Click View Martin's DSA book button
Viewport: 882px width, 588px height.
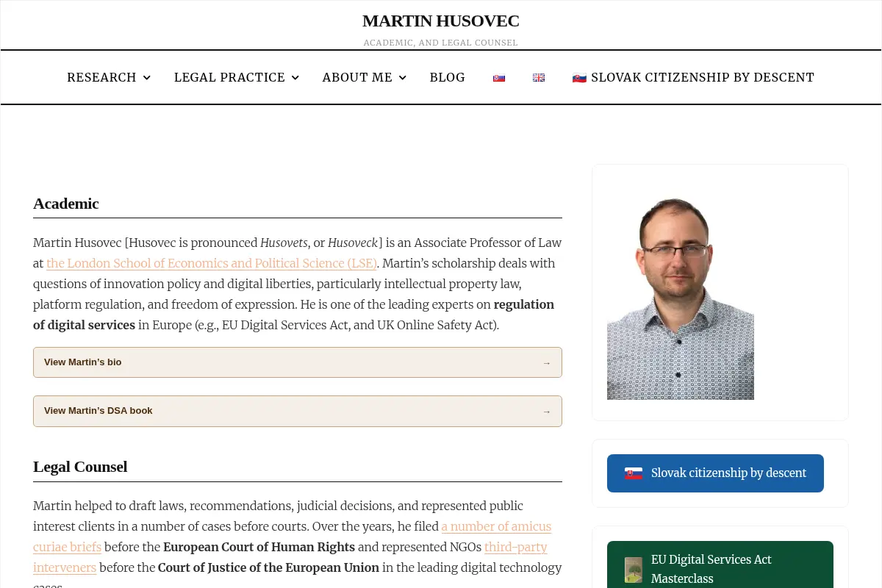click(x=298, y=411)
